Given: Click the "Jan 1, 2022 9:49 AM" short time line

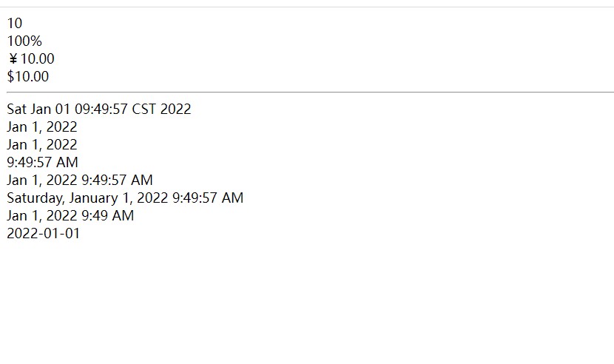Looking at the screenshot, I should click(70, 215).
